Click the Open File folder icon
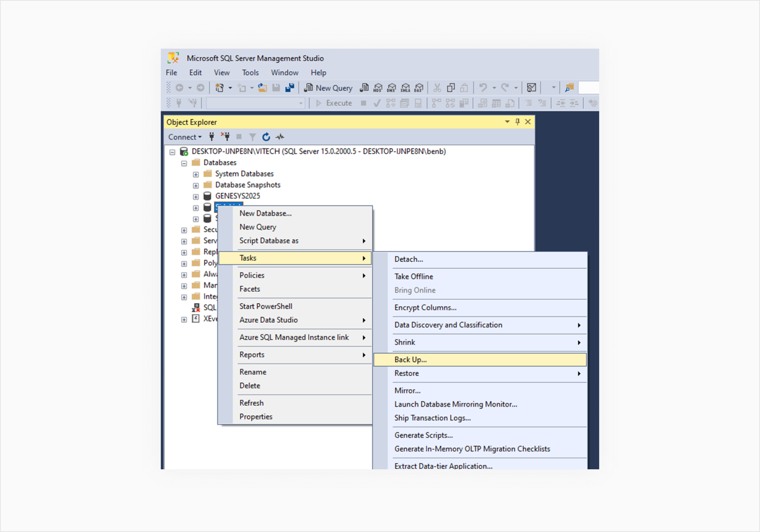The width and height of the screenshot is (760, 532). pyautogui.click(x=262, y=88)
